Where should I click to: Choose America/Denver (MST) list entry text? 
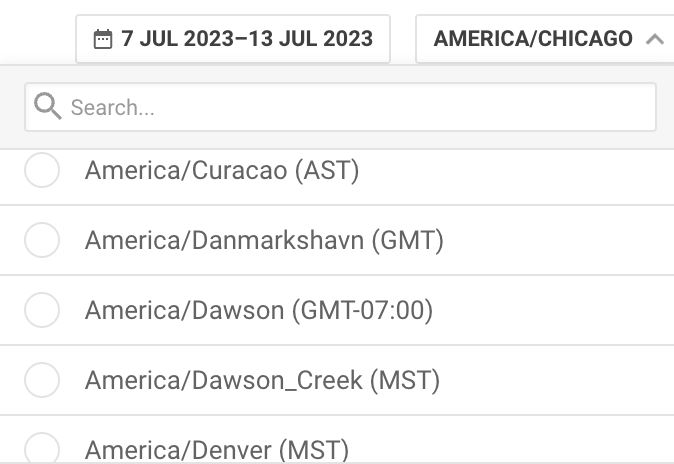(217, 450)
